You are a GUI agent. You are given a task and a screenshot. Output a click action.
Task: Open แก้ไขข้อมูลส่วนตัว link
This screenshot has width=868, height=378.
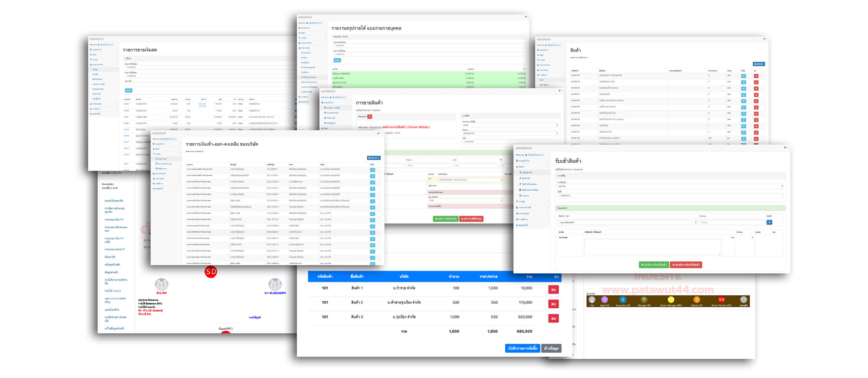click(114, 328)
